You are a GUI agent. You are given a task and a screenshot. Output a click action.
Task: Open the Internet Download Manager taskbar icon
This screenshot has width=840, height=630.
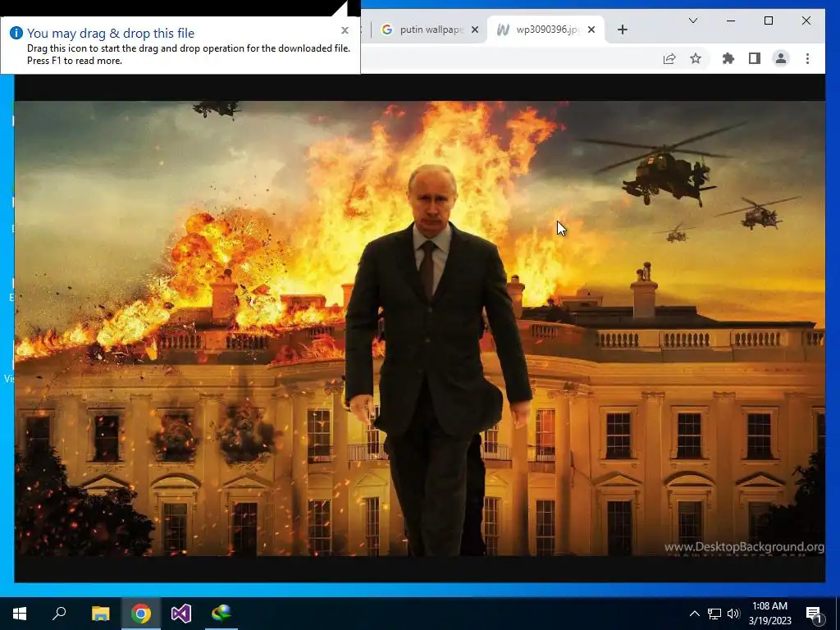click(221, 614)
